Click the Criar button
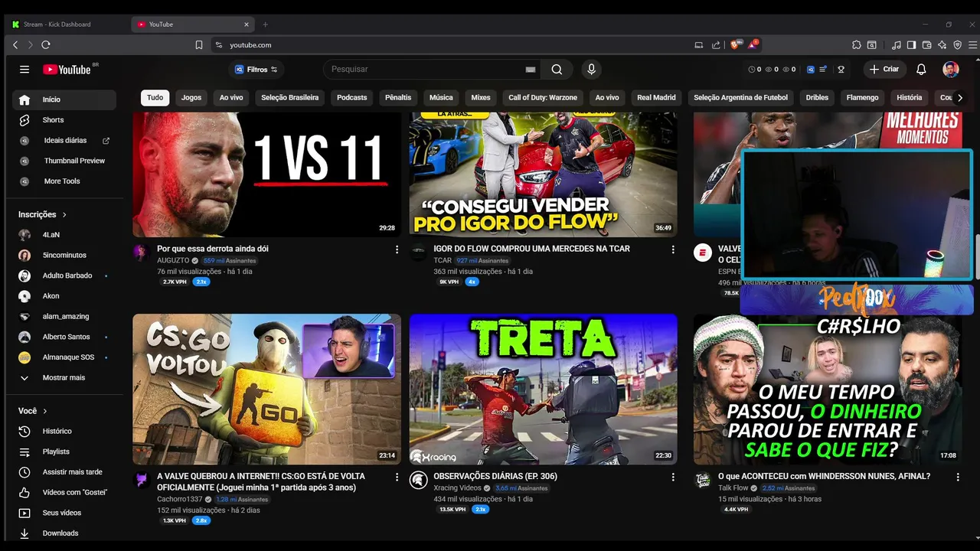Viewport: 980px width, 551px height. click(884, 69)
